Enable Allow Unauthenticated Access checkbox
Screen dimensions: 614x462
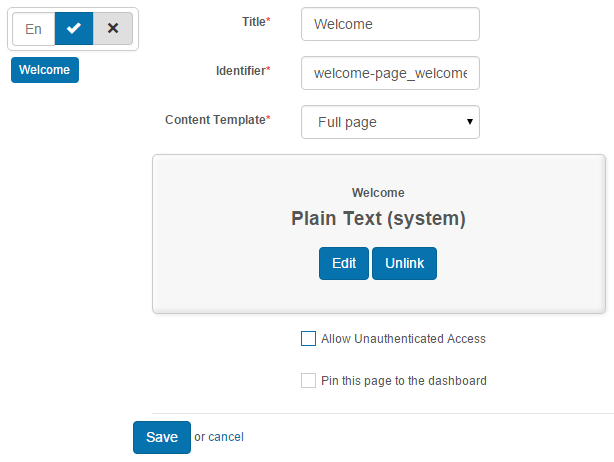308,339
